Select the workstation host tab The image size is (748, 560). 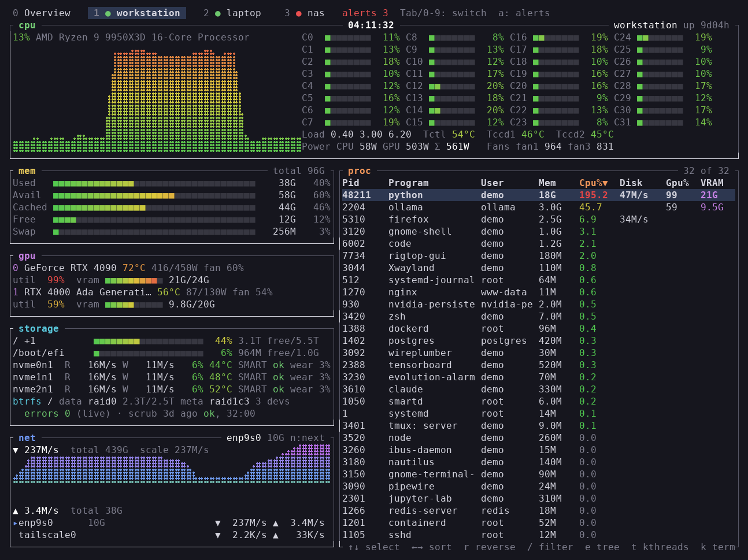coord(137,13)
